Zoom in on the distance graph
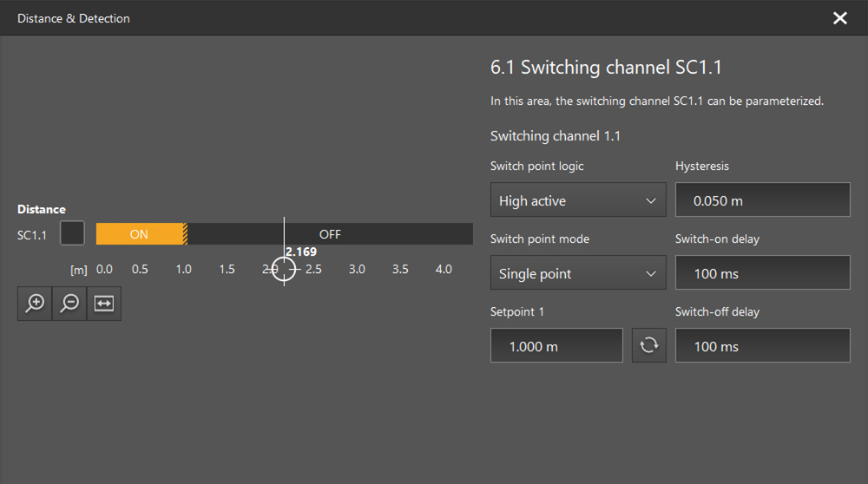Screen dimensions: 868x484 click(x=35, y=304)
